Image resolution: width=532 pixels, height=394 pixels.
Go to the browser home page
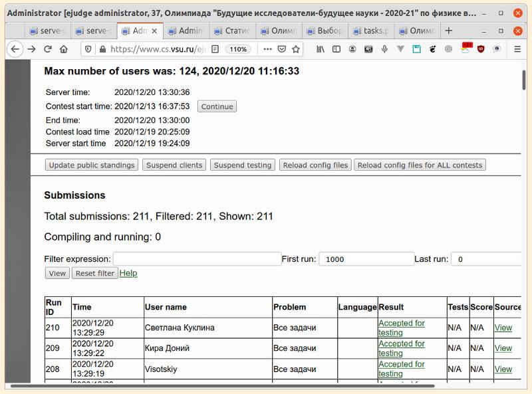pos(64,49)
